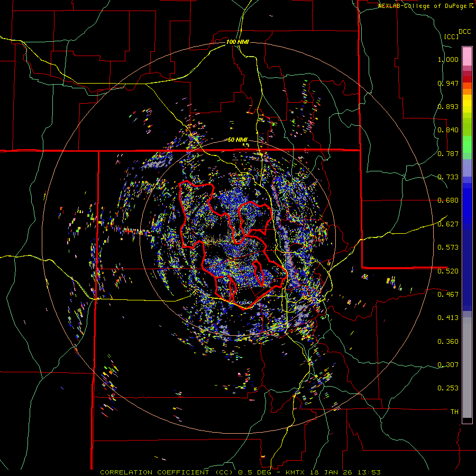The image size is (476, 476).
Task: Select the 0.947 legend value
Action: point(448,83)
